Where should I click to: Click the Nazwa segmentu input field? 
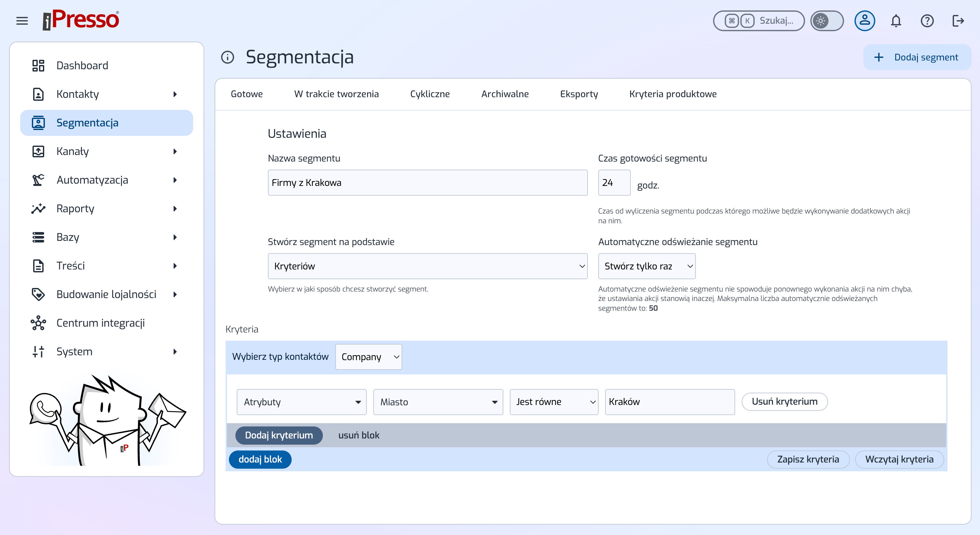(427, 183)
